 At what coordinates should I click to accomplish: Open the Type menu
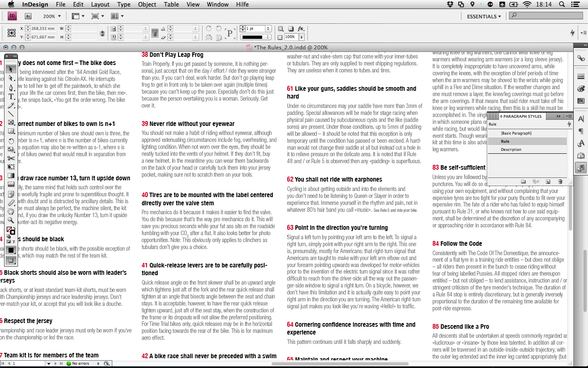[124, 4]
